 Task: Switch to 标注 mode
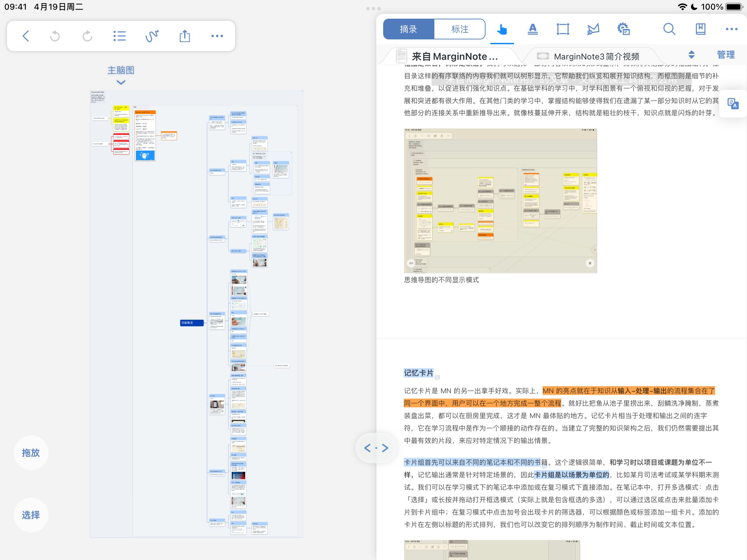point(460,29)
